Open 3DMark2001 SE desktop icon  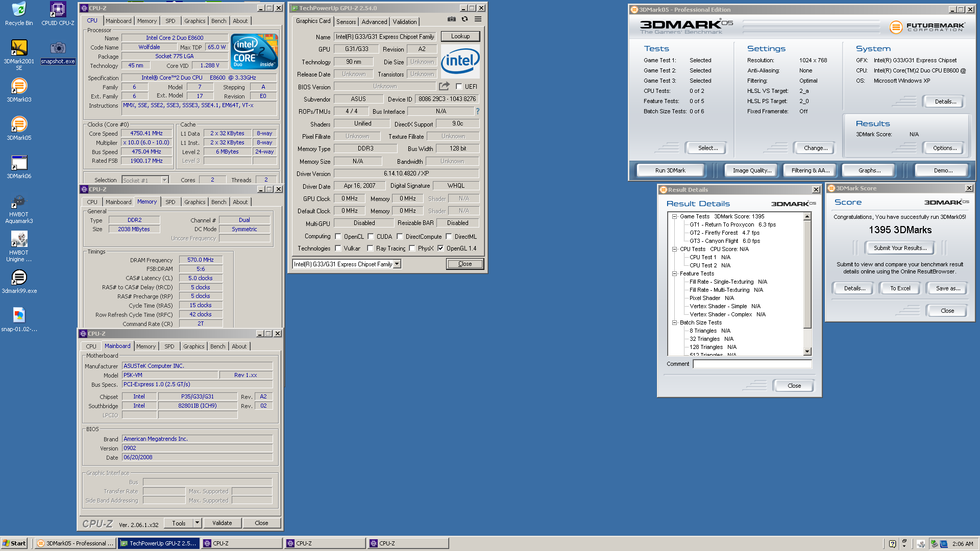(x=19, y=55)
